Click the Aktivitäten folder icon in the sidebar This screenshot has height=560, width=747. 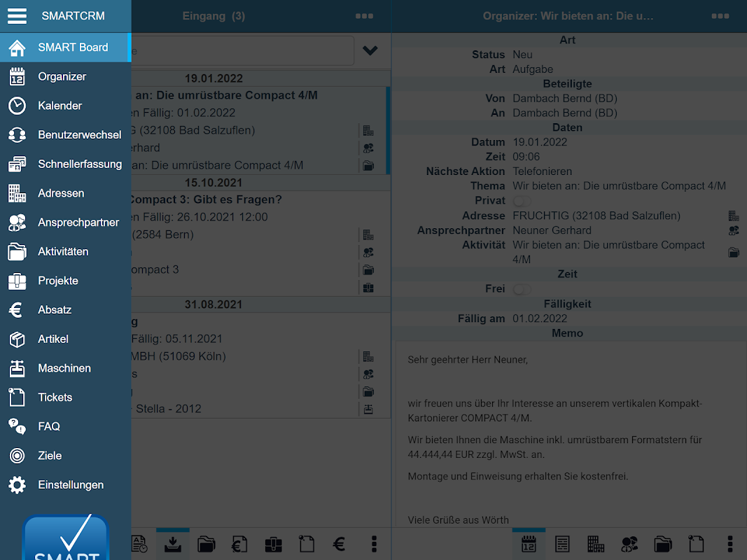click(x=17, y=251)
